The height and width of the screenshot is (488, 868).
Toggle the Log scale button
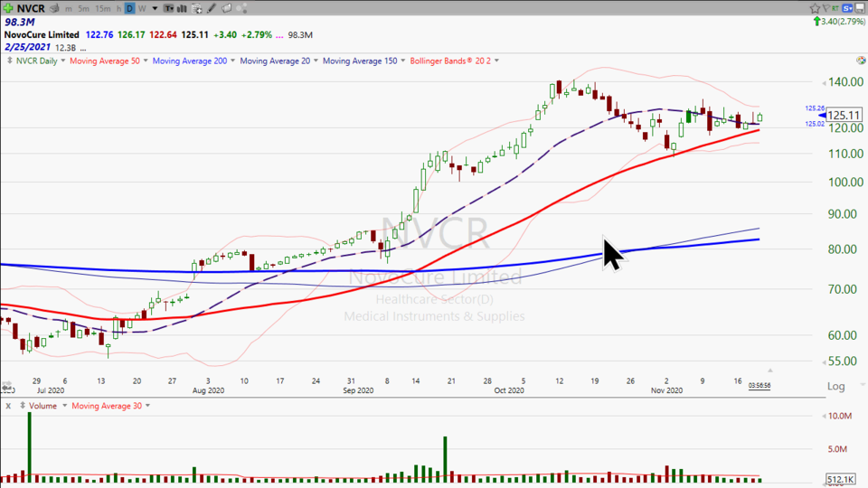835,386
